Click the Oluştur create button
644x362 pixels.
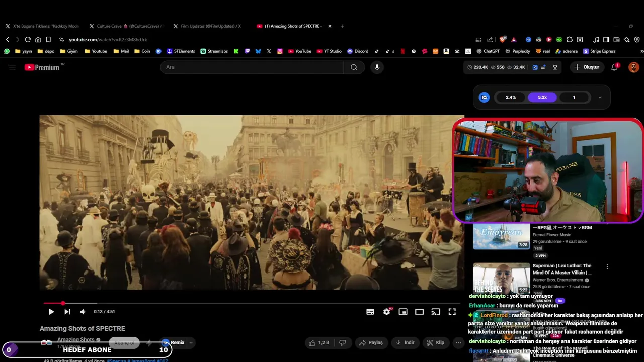[587, 67]
